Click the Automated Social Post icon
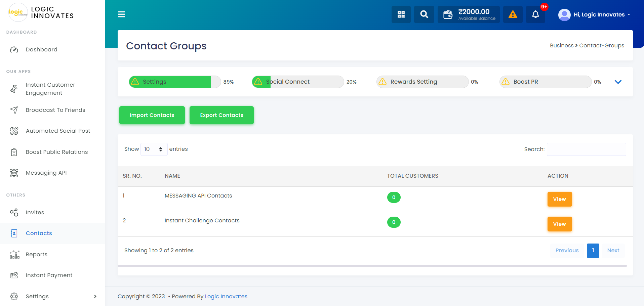 pos(14,131)
